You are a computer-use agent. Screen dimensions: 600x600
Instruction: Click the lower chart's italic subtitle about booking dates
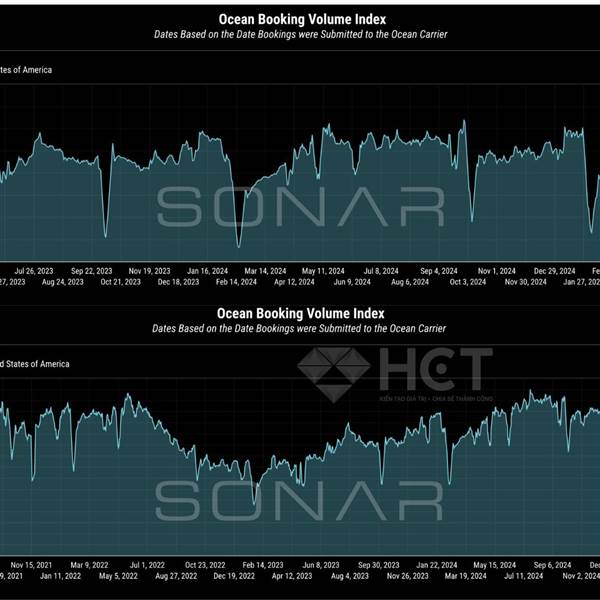pos(299,329)
